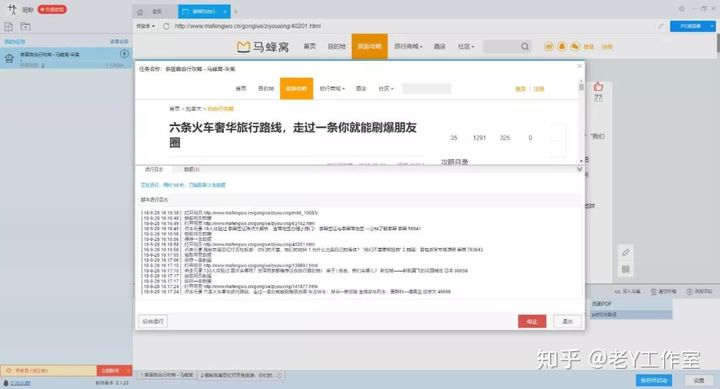This screenshot has width=720, height=389.
Task: Click the QR code icon below pencil icon
Action: click(x=625, y=269)
